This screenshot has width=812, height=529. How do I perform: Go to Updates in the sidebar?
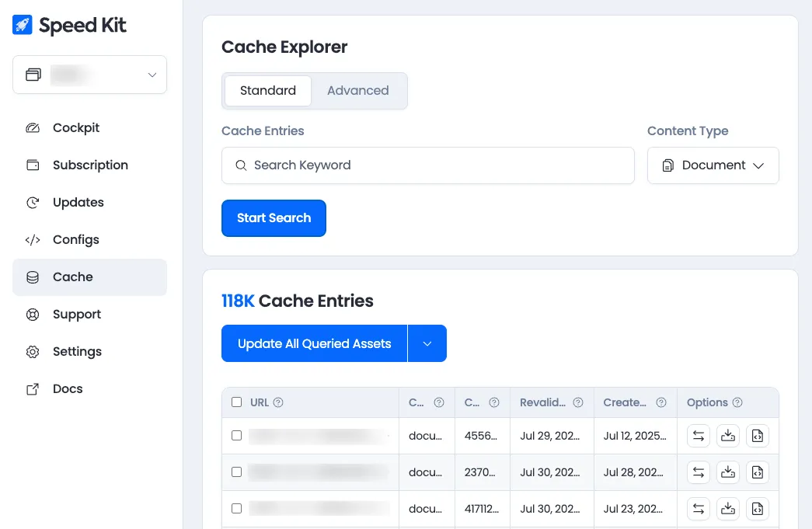(x=89, y=203)
